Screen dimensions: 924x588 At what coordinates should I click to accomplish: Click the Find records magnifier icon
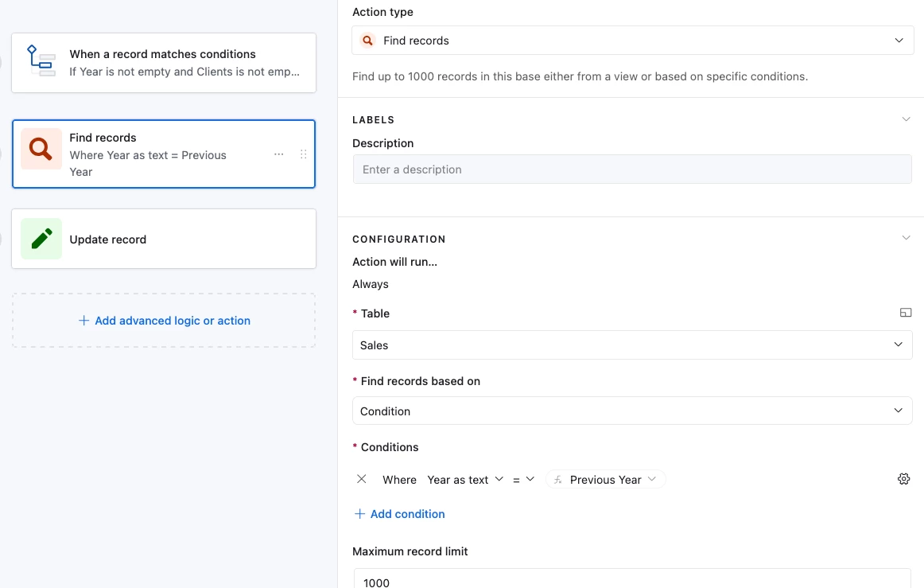click(x=41, y=149)
